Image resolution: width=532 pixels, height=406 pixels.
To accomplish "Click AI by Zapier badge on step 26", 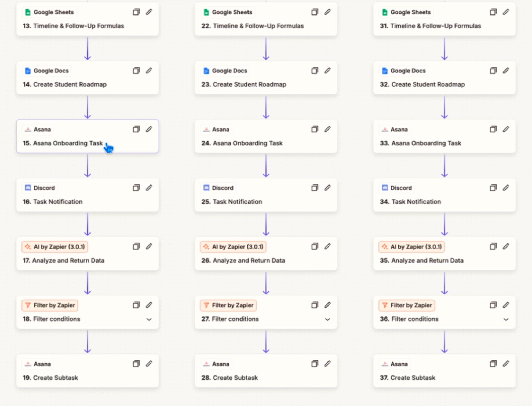I will 233,247.
